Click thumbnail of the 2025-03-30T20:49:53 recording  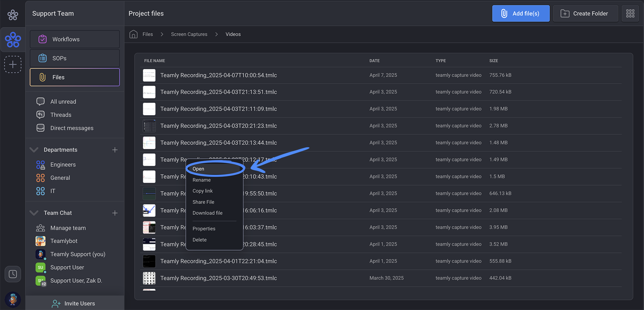coord(149,278)
